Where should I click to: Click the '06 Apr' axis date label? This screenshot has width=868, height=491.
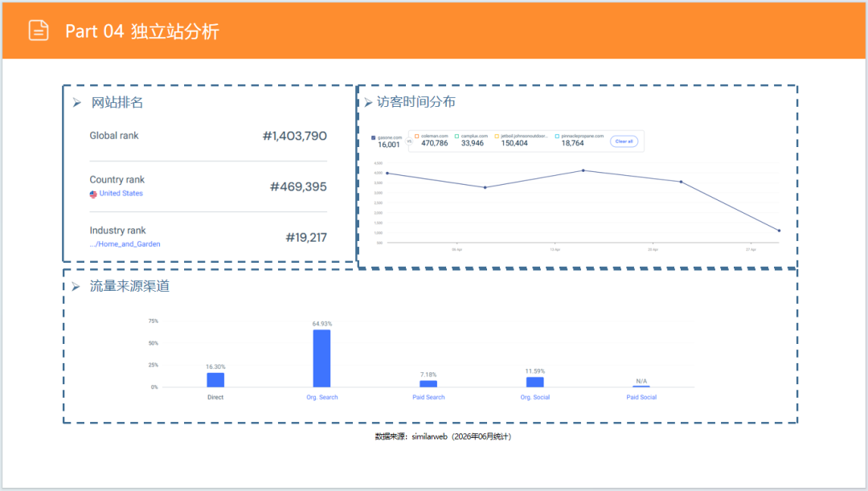click(457, 250)
